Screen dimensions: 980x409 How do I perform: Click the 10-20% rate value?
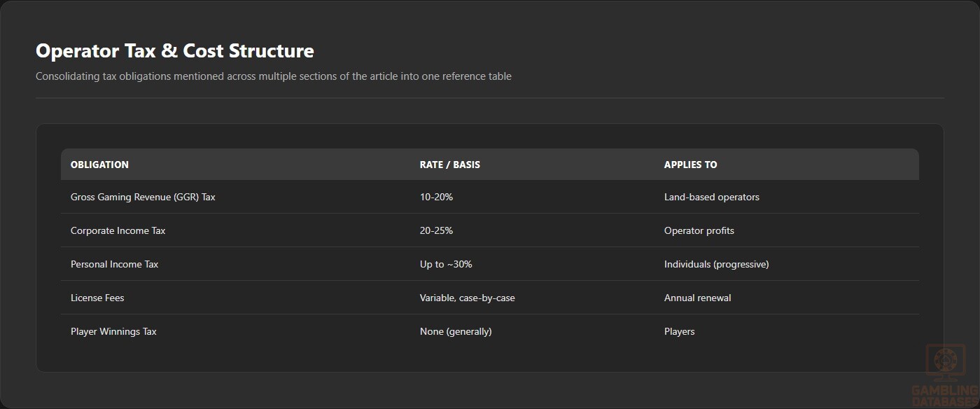(436, 197)
